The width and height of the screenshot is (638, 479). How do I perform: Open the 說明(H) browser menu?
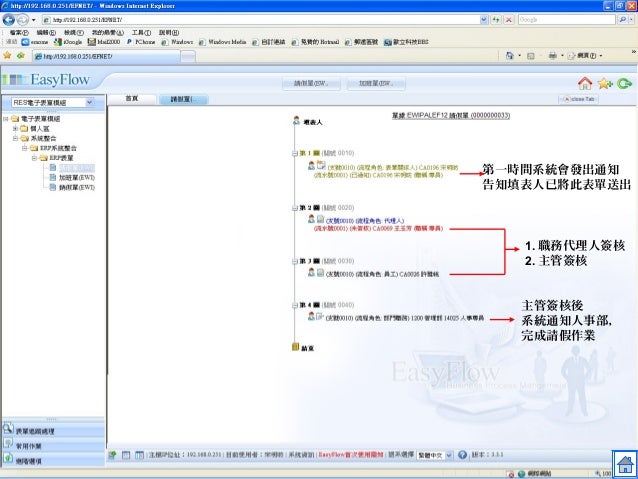[169, 33]
